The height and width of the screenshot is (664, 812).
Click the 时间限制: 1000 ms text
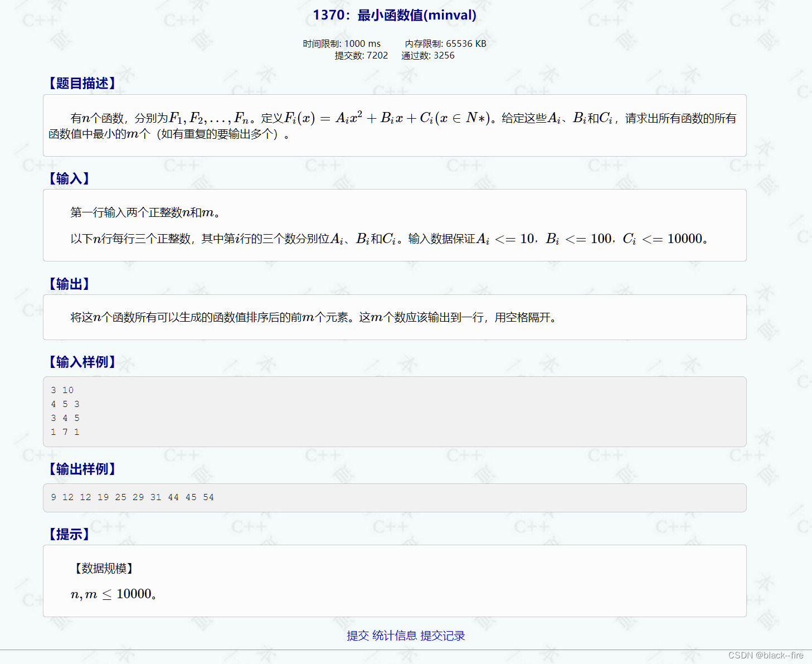342,43
